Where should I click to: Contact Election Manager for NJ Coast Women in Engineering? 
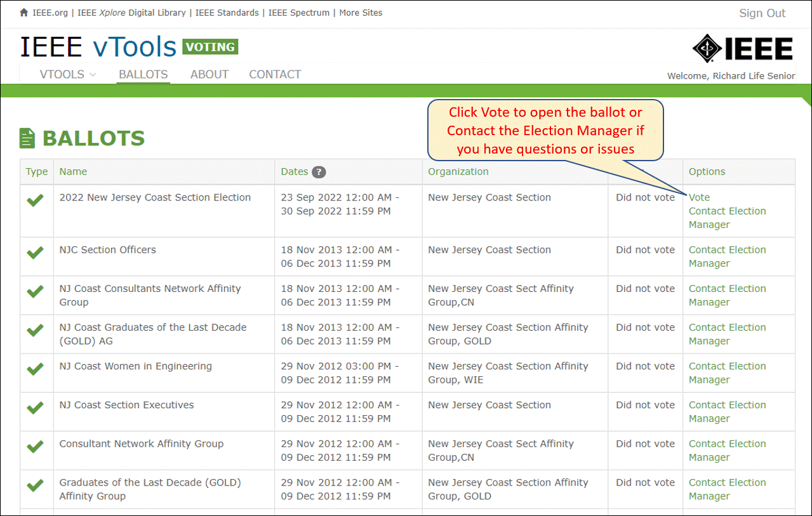728,373
